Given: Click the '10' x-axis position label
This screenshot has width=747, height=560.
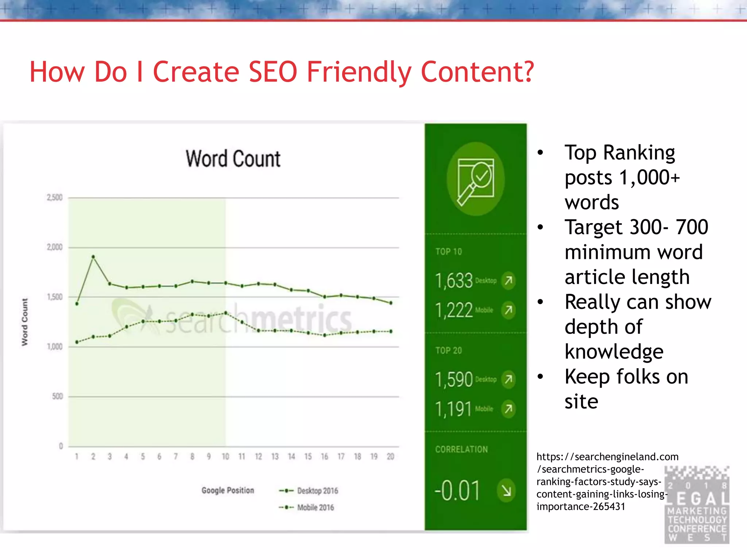Looking at the screenshot, I should [225, 456].
